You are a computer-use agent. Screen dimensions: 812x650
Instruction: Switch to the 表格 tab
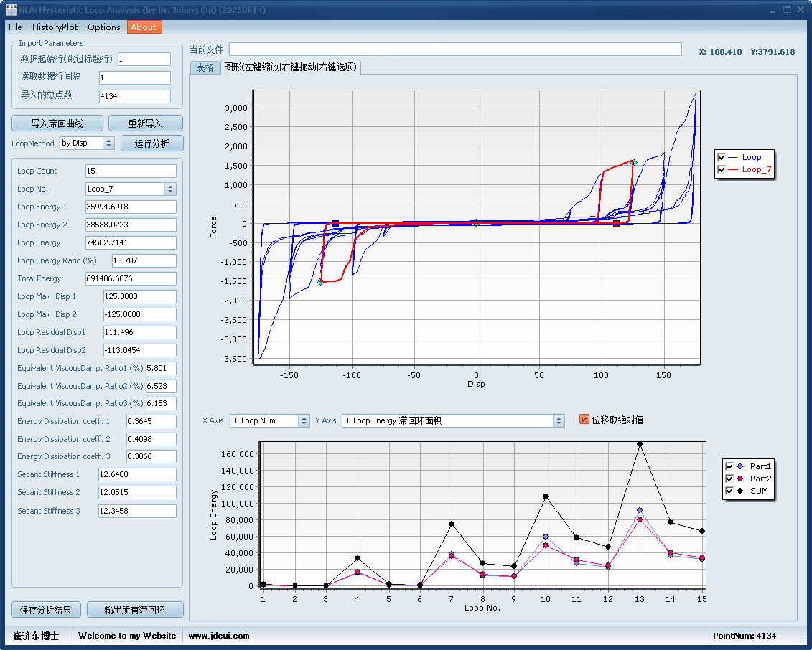click(x=205, y=67)
